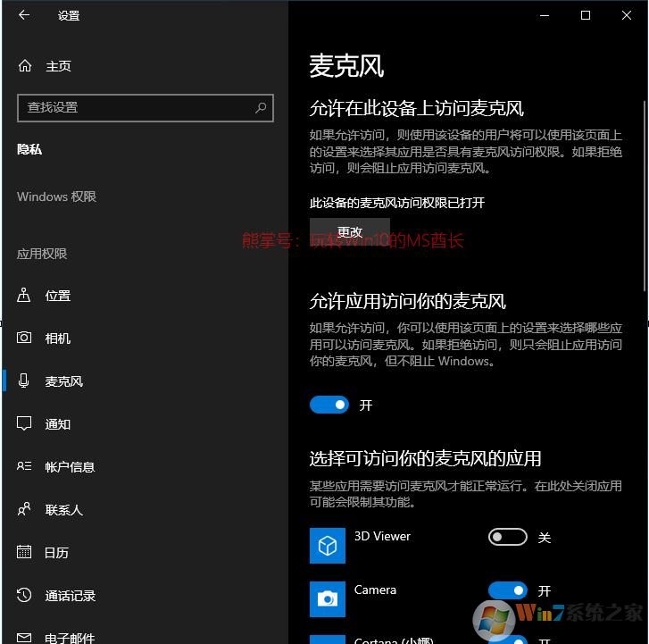Click the 更改 button

click(350, 232)
